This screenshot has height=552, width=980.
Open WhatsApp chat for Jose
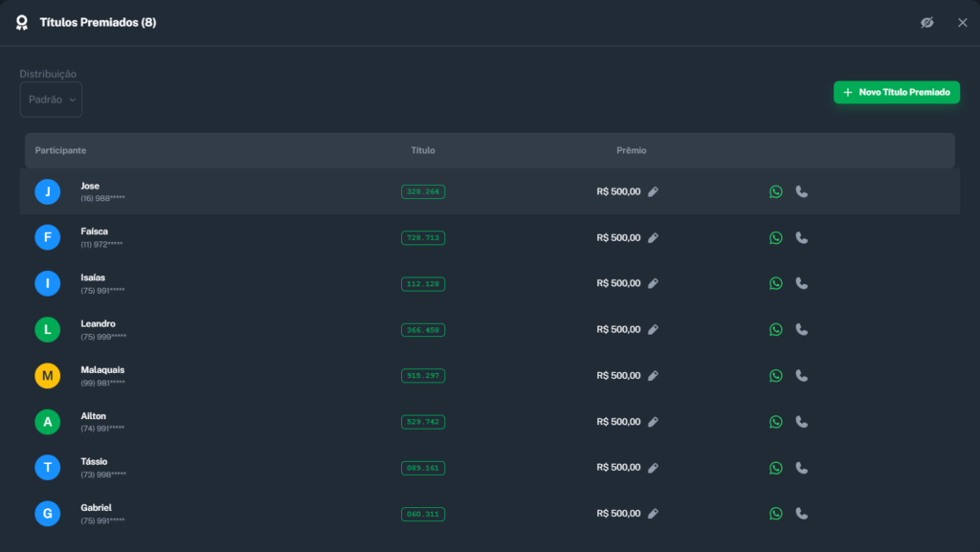pos(775,191)
